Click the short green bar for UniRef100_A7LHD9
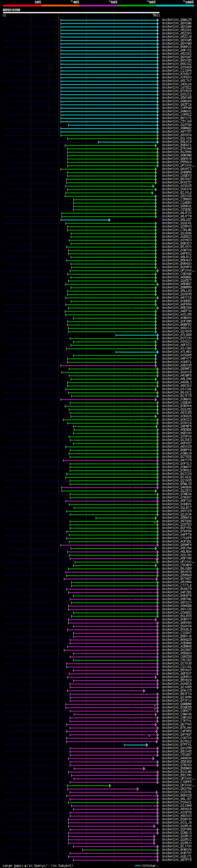Viewport: 197px width, 868px height. click(137, 335)
